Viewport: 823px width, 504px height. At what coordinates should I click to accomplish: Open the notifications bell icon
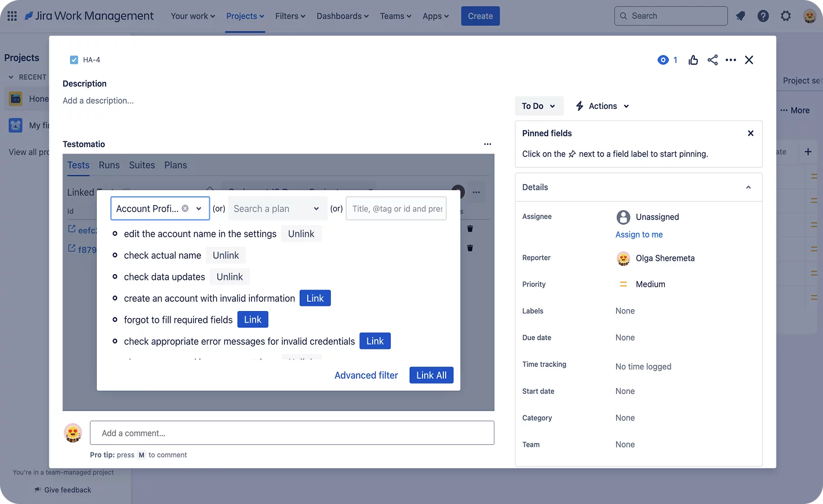tap(740, 16)
